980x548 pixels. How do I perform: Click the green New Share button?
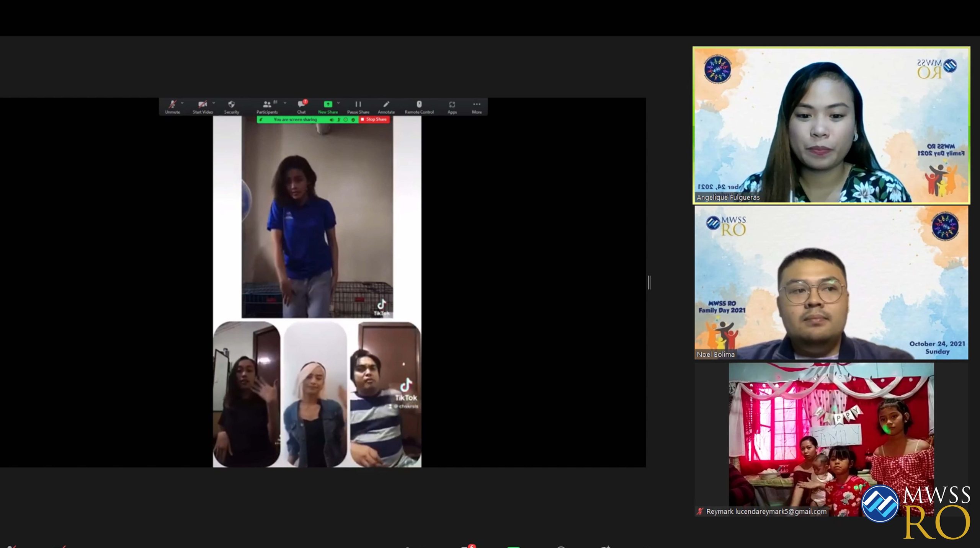(328, 107)
